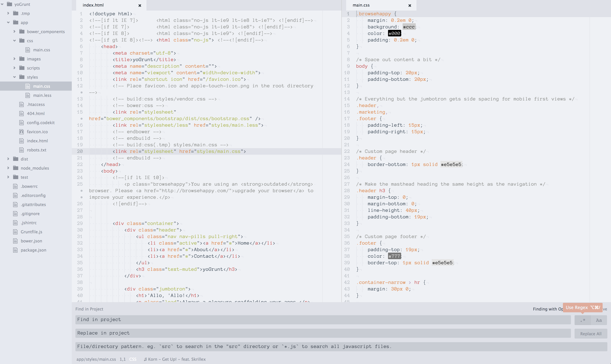Click the #ccc background color swatch
The image size is (611, 364).
tap(409, 27)
